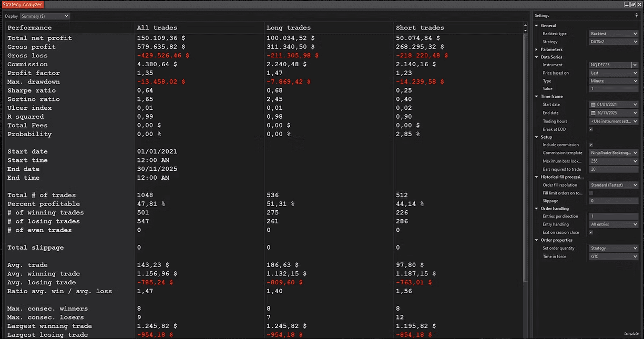Enable the Fill limit orders on touch checkbox
This screenshot has width=644, height=339.
point(591,193)
